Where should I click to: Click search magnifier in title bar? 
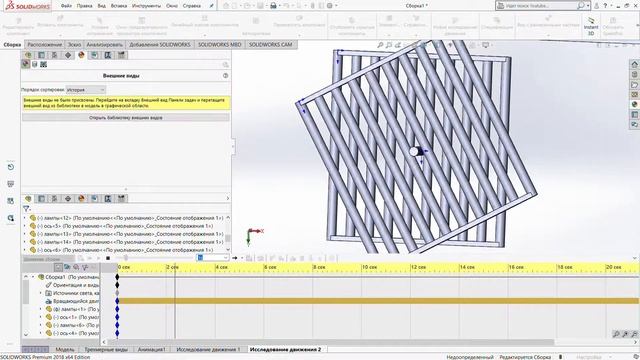(x=581, y=6)
